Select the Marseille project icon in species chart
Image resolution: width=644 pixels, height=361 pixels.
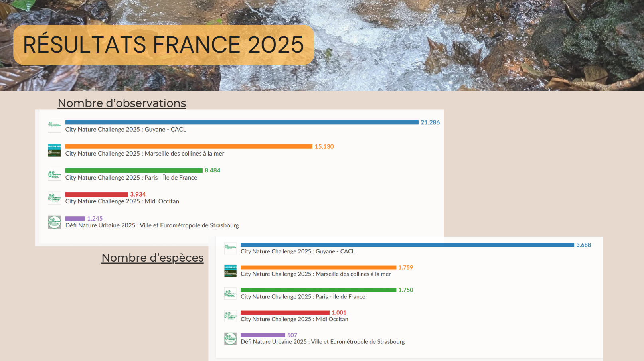pos(230,271)
